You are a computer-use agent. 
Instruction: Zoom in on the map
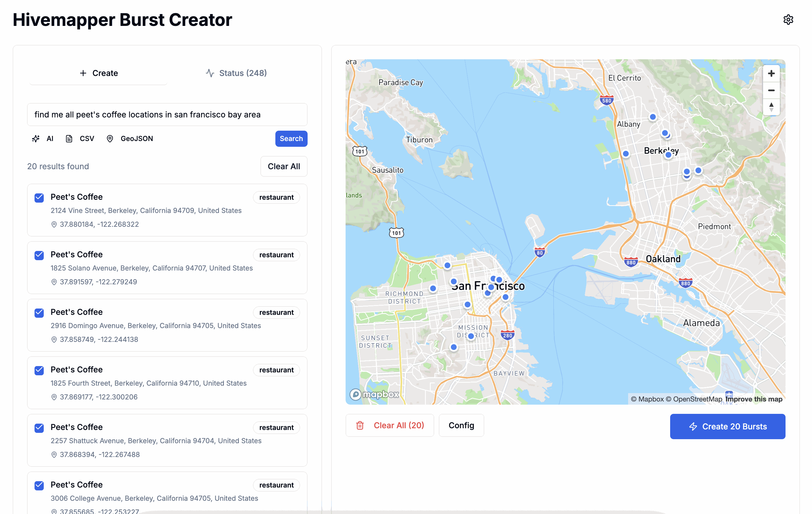pos(771,73)
